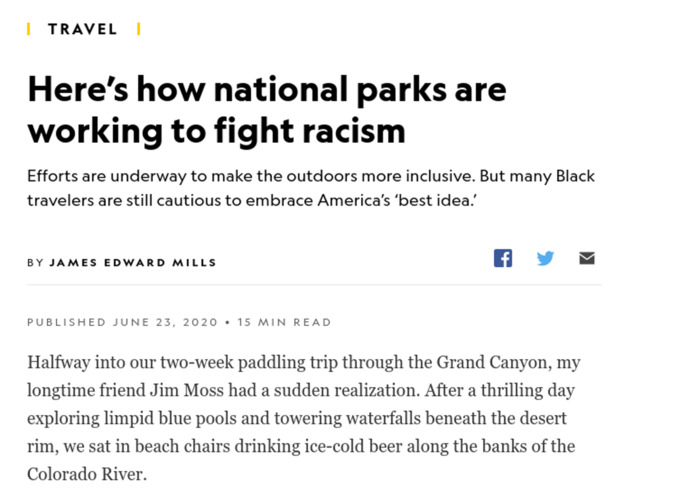
Task: Click the "15 MIN READ" label
Action: click(x=284, y=322)
